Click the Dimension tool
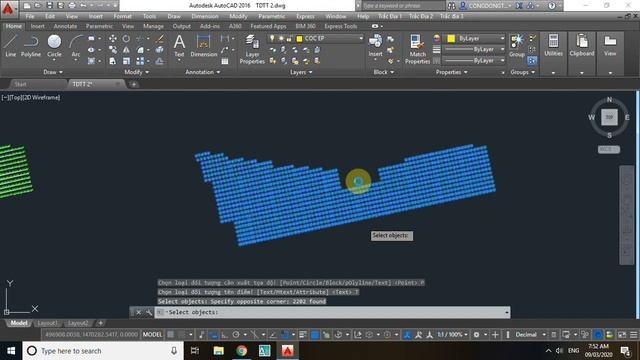The image size is (640, 360). [x=203, y=45]
